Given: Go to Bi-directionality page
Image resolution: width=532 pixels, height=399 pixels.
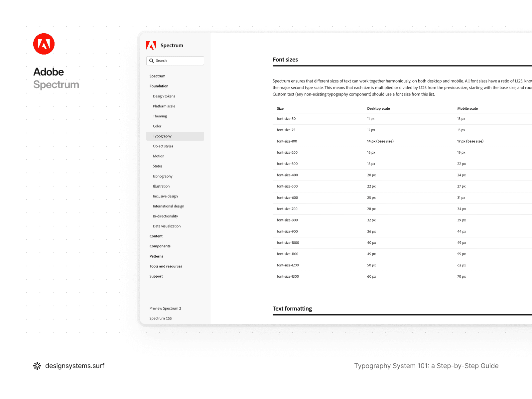Looking at the screenshot, I should (165, 216).
